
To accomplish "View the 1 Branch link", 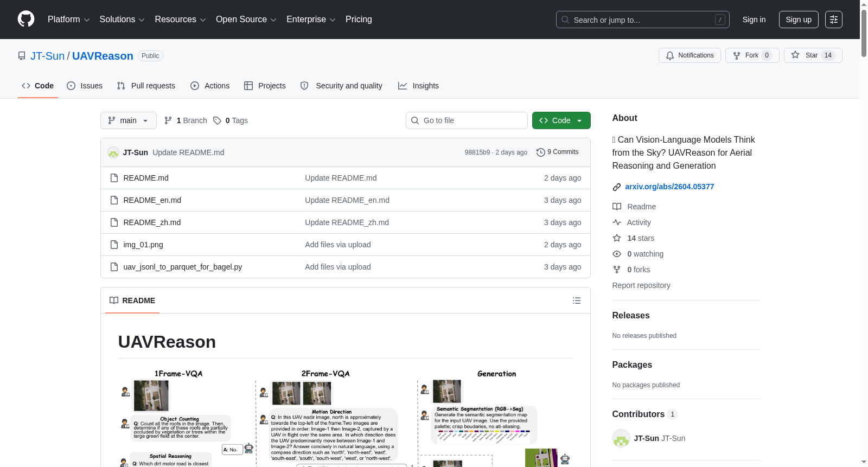I will (186, 120).
